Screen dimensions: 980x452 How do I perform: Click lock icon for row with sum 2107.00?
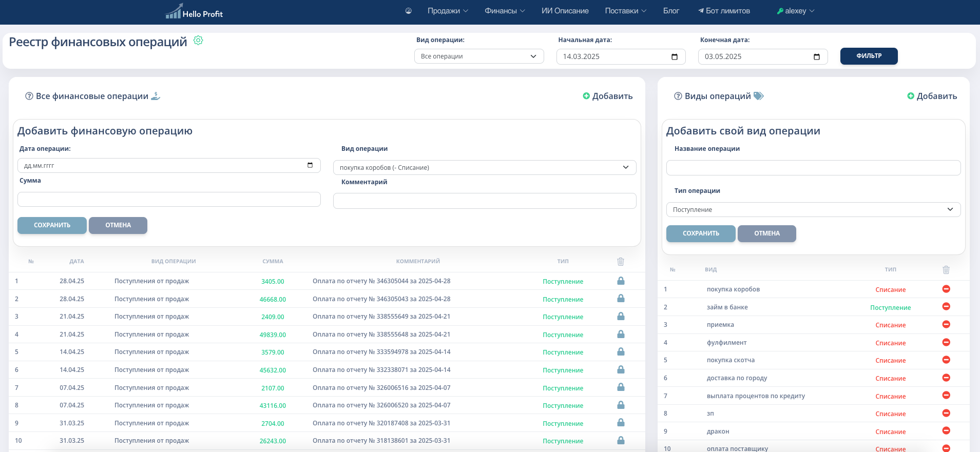(621, 387)
